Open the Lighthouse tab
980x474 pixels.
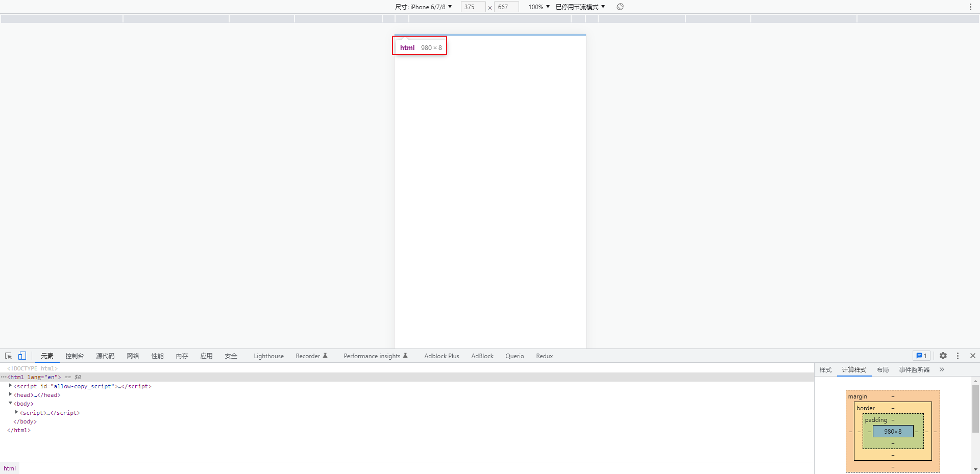(x=268, y=356)
